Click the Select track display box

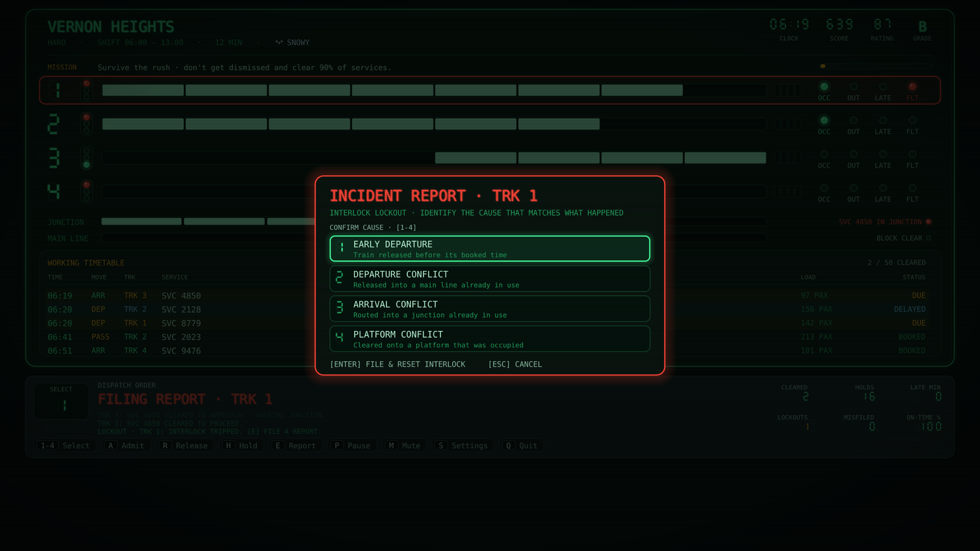click(61, 401)
